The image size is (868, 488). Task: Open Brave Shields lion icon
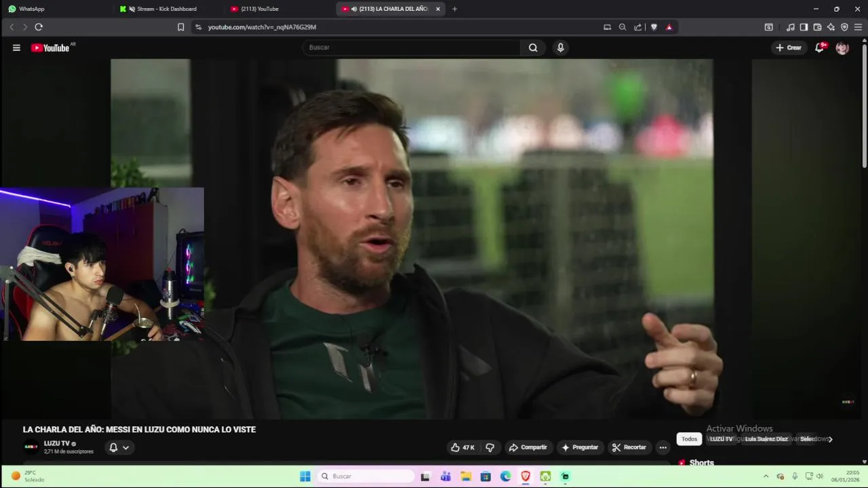coord(654,27)
